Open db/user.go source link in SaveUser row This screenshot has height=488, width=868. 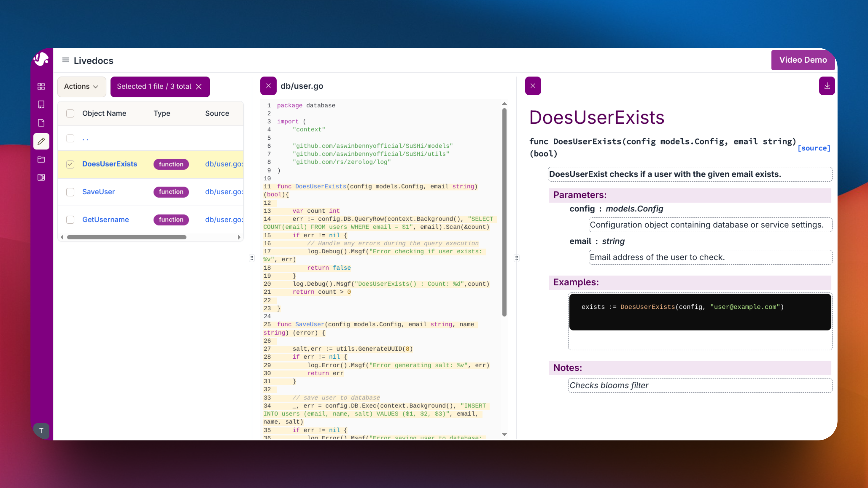(x=224, y=192)
